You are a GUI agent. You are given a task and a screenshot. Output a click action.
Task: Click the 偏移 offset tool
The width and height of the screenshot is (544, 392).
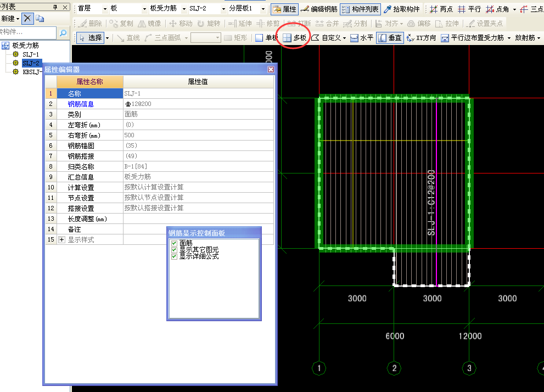(419, 23)
